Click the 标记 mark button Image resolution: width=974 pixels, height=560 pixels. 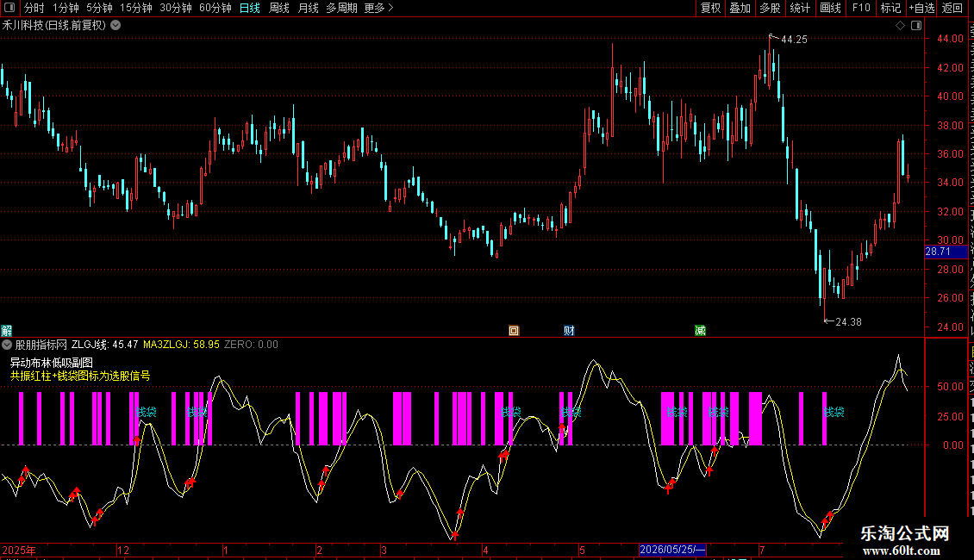coord(890,8)
